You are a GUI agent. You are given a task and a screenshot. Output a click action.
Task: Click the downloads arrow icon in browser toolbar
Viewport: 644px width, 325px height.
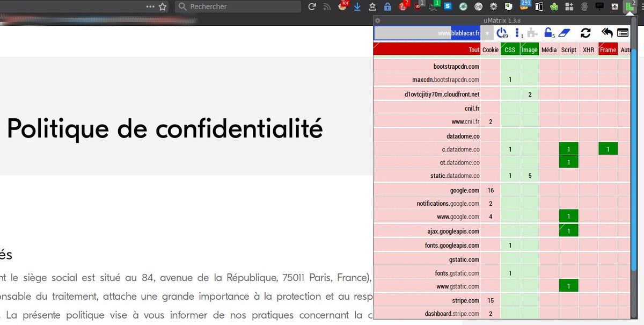click(x=357, y=6)
